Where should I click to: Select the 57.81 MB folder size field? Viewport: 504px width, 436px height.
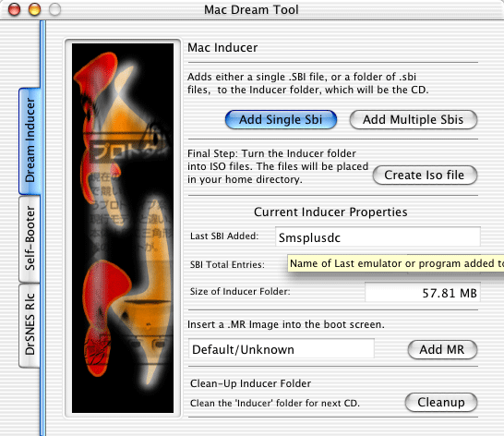(423, 292)
